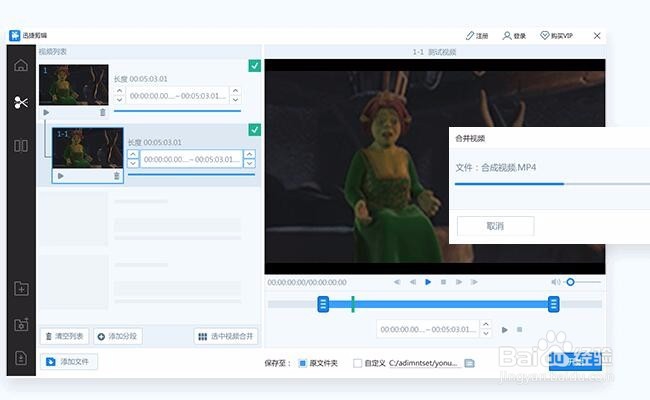Stop the selected range below timeline

click(519, 330)
